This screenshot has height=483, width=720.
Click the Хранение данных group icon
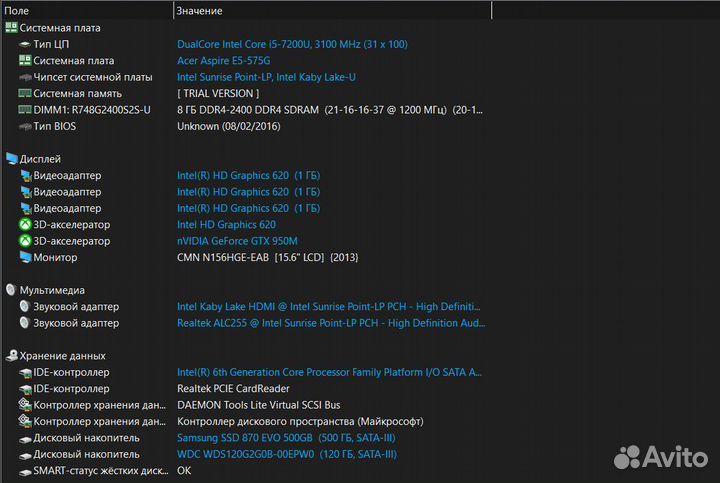point(11,355)
